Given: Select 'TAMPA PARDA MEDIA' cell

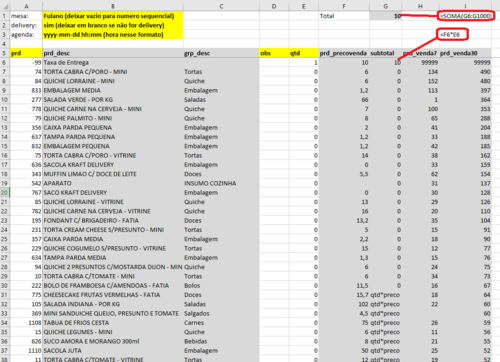Looking at the screenshot, I should point(113,258).
